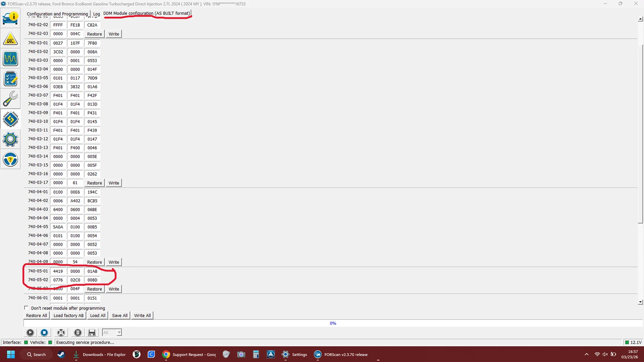Click Restore All button

point(37,316)
